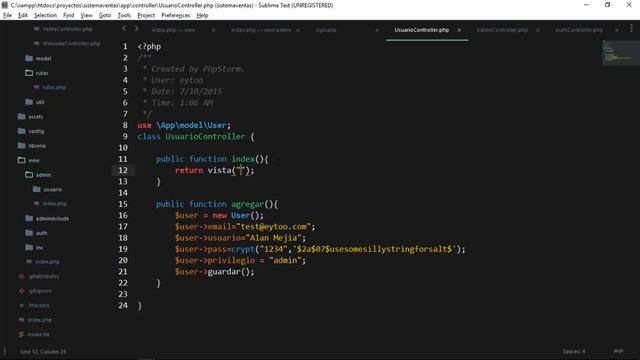
Task: Collapse the admin folder
Action: (x=43, y=175)
